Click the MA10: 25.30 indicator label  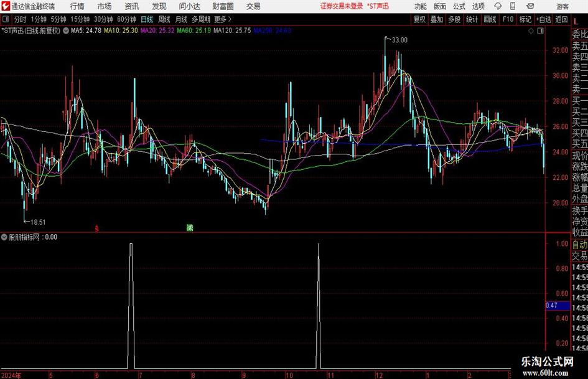121,30
